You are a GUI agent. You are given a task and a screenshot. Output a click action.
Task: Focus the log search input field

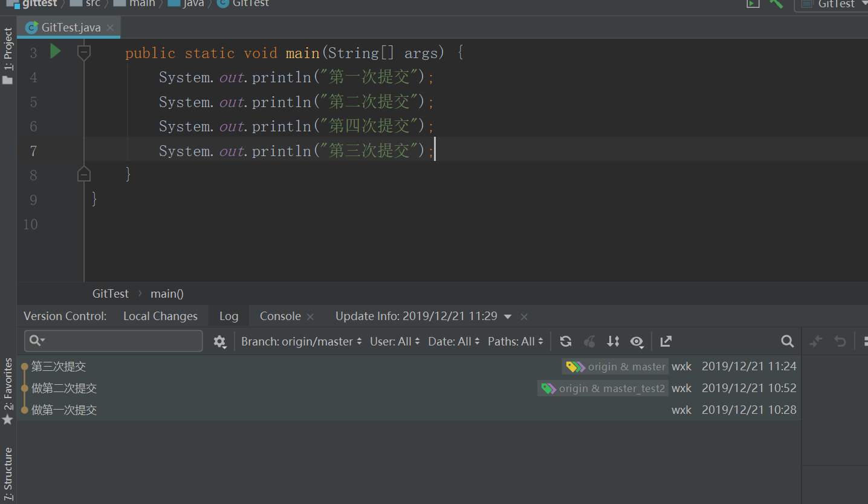(114, 341)
